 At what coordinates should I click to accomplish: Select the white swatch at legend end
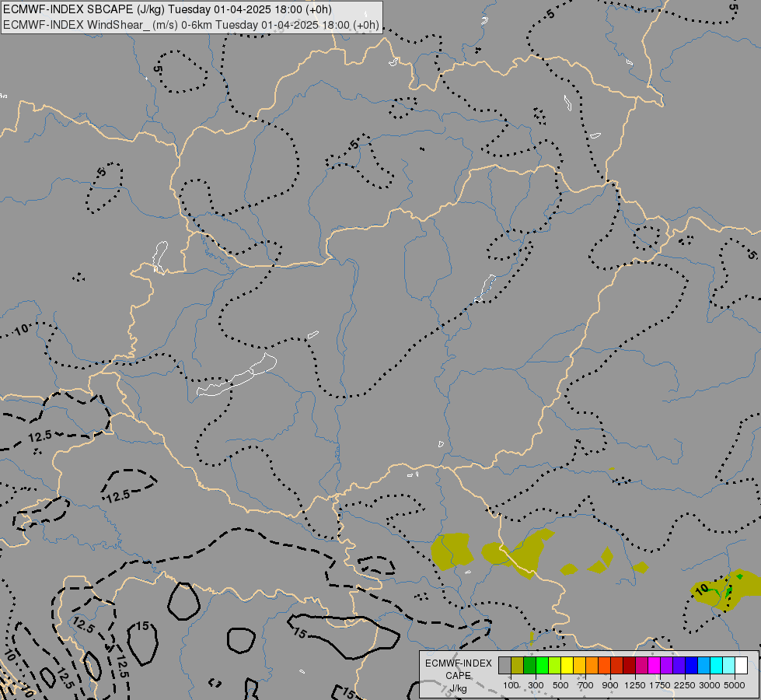click(x=741, y=665)
